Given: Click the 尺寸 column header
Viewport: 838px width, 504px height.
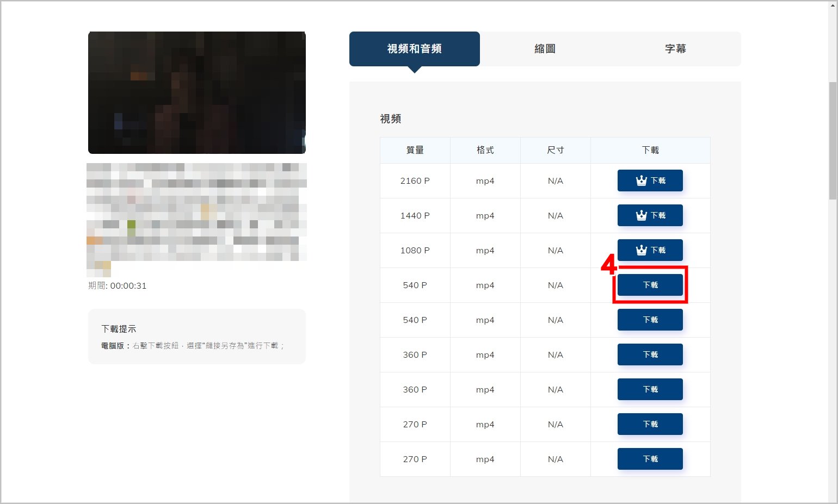Looking at the screenshot, I should pos(556,150).
